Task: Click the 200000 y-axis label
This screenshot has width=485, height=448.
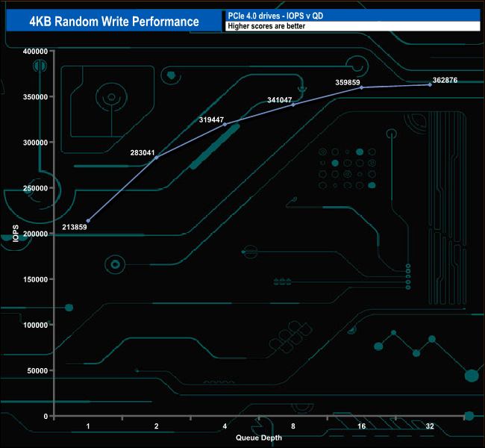Action: [35, 234]
